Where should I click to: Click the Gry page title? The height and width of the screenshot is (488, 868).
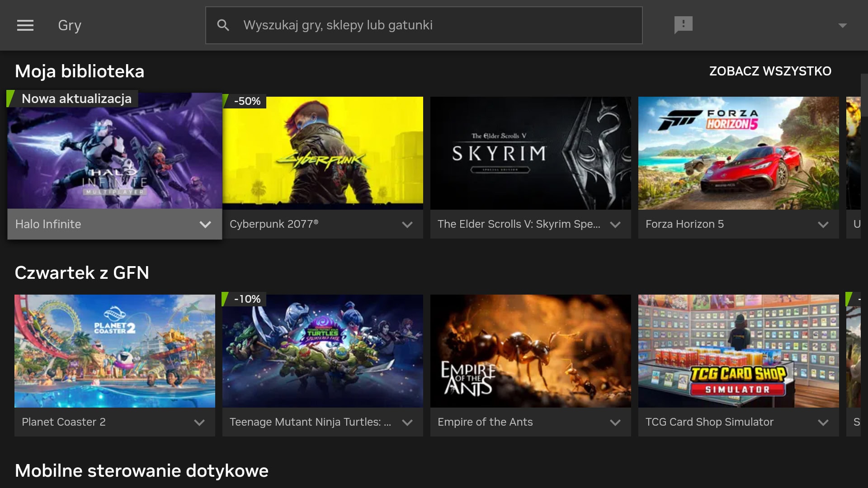(70, 25)
